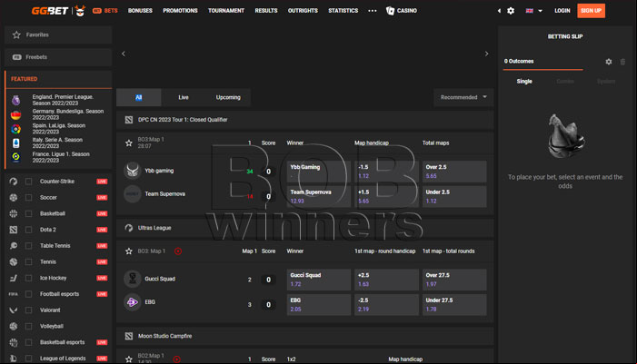This screenshot has height=364, width=637.
Task: Click the Basketball icon in sidebar
Action: pos(14,213)
